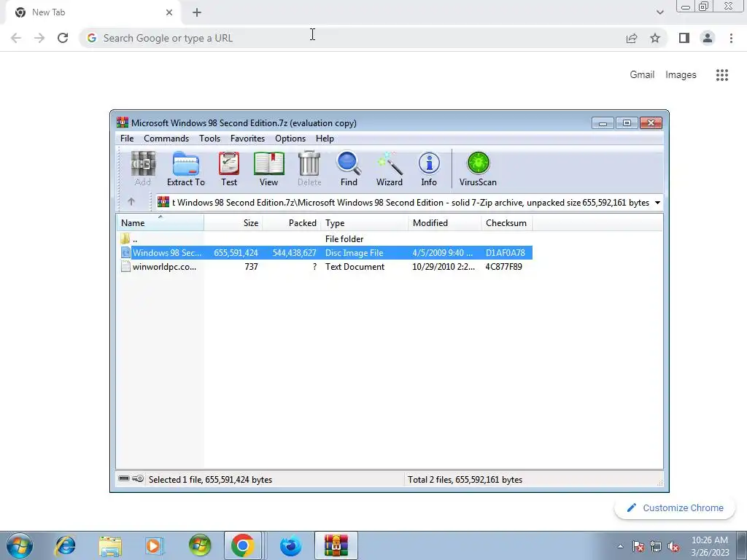Image resolution: width=747 pixels, height=560 pixels.
Task: Click Customize Chrome button
Action: 675,507
